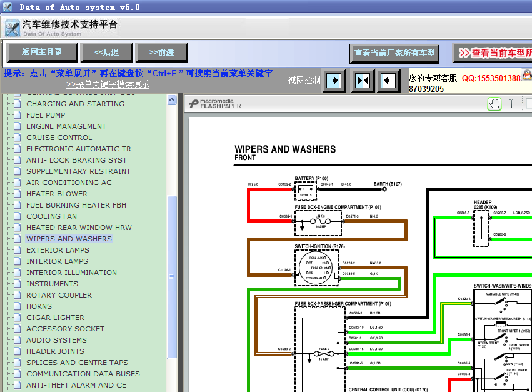Open ENGINE MANAGEMENT diagram
The width and height of the screenshot is (532, 392).
[66, 126]
